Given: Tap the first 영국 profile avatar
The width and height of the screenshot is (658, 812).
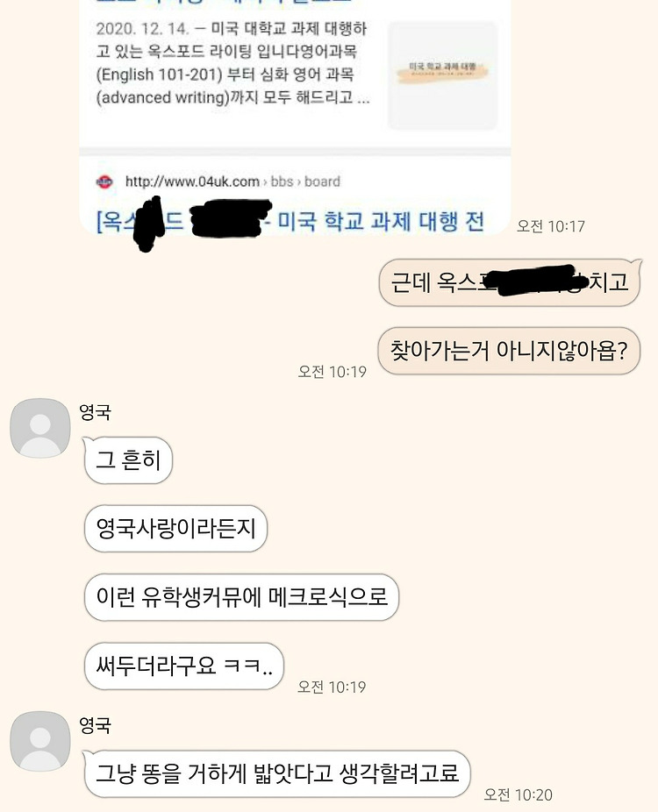Looking at the screenshot, I should [39, 428].
